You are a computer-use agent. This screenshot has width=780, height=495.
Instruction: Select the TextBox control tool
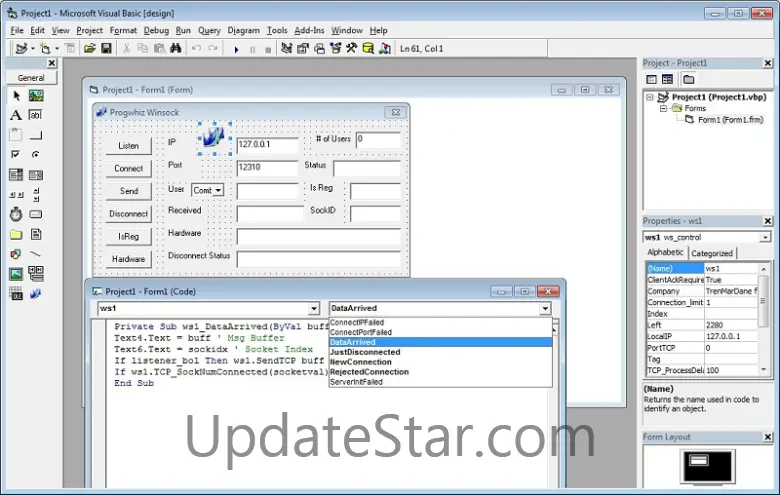(36, 115)
